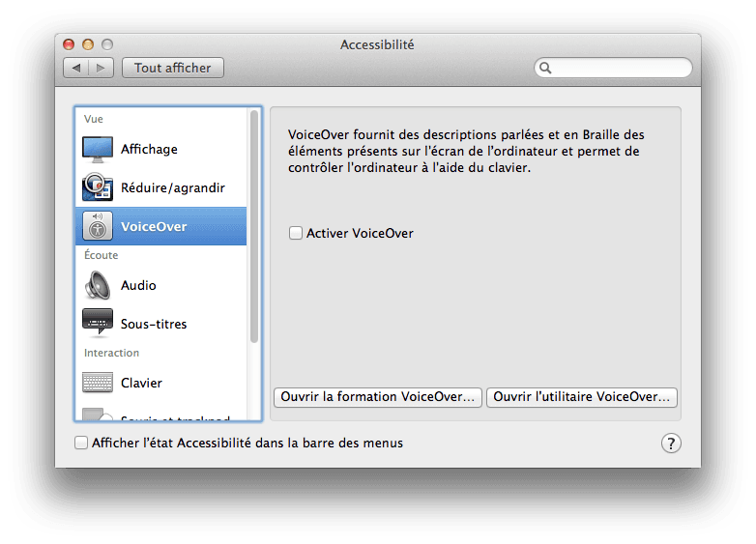Select the Affichage monitor icon
This screenshot has width=756, height=544.
click(98, 150)
